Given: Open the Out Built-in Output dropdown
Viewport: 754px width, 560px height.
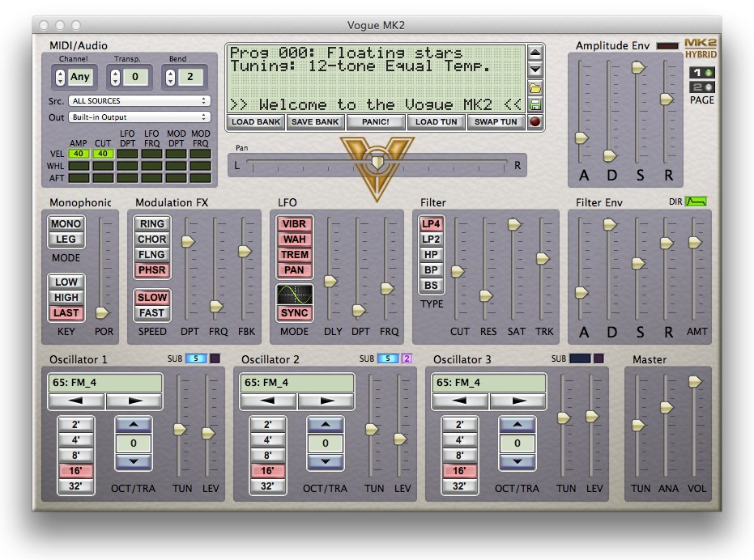Looking at the screenshot, I should tap(139, 117).
